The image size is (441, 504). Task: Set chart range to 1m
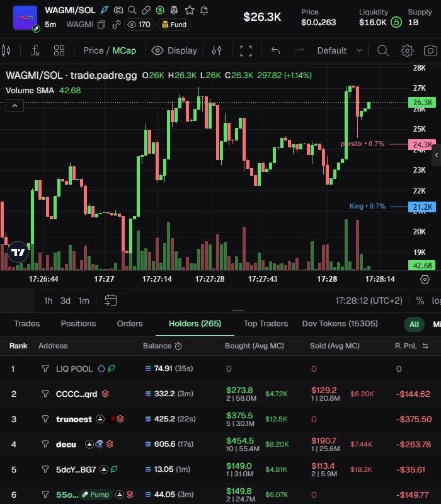click(x=84, y=301)
